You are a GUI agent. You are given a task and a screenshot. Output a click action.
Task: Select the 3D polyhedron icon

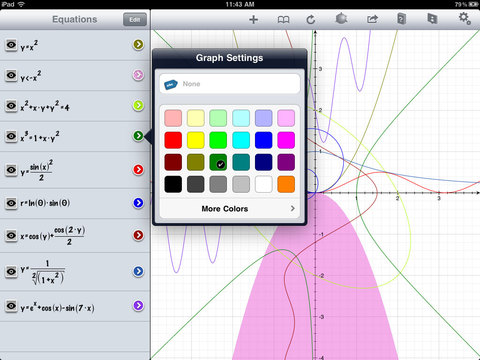click(341, 18)
